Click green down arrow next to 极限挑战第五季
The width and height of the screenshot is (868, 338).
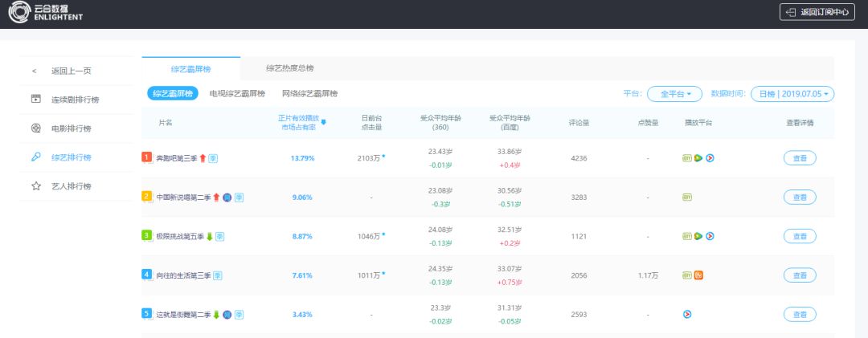209,236
